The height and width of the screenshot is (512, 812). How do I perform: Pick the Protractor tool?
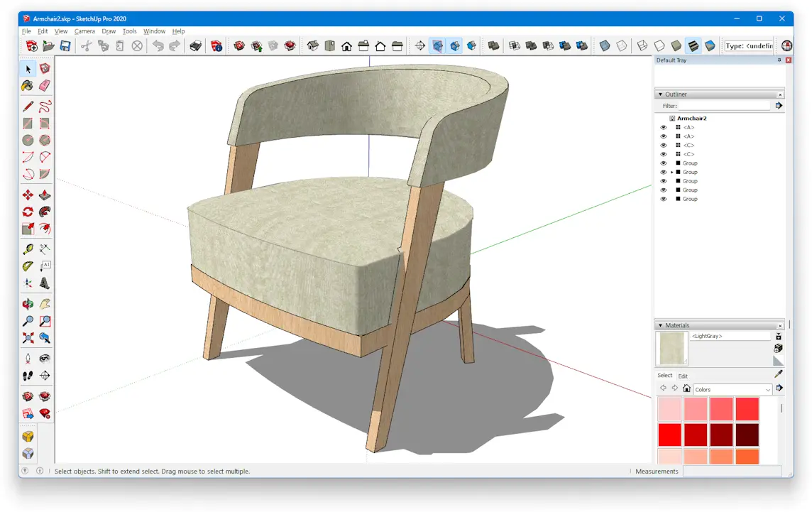pos(28,266)
